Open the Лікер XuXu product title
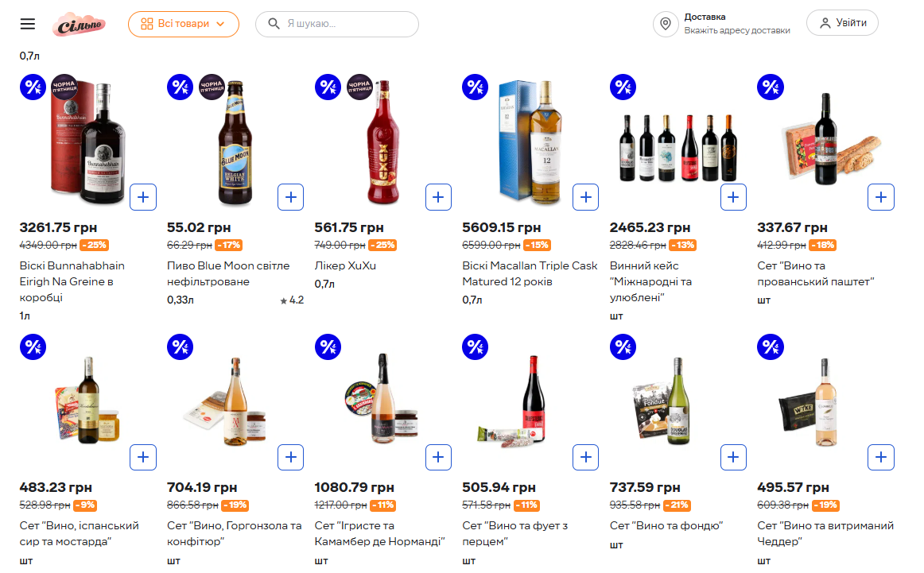Viewport: 924px width, 573px height. tap(345, 265)
